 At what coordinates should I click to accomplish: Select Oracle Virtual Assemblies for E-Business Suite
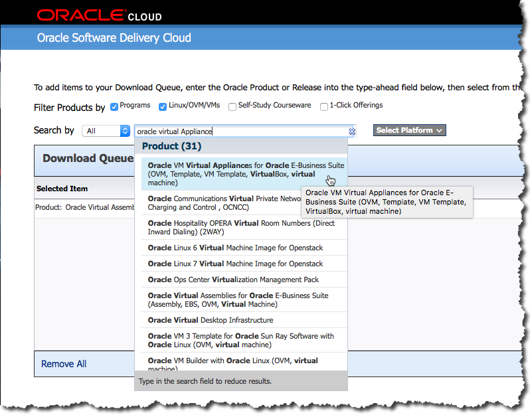click(244, 300)
